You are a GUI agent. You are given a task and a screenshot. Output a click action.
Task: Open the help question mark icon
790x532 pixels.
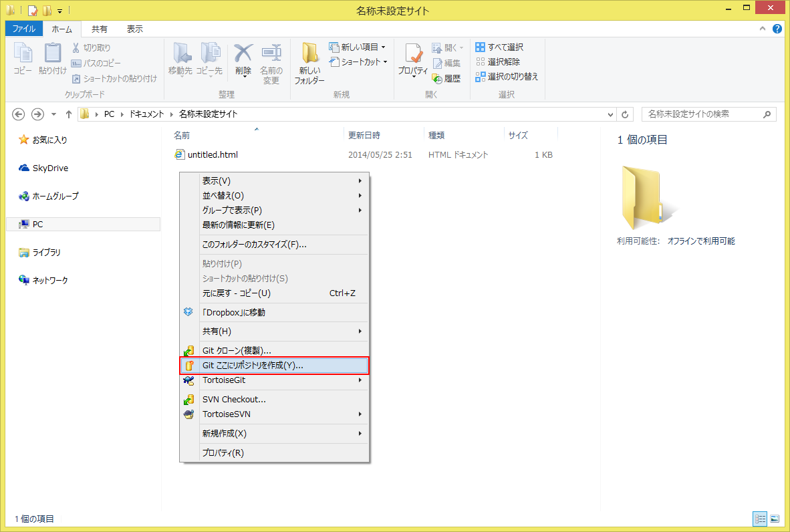(777, 29)
